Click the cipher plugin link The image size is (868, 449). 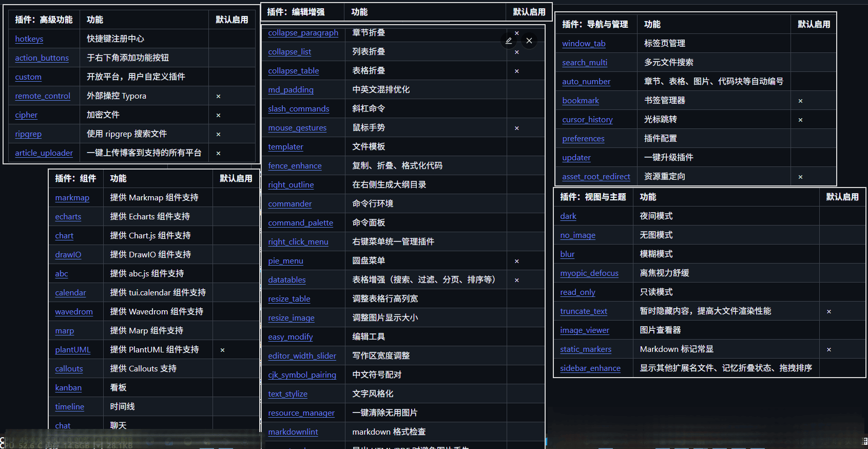pos(26,115)
